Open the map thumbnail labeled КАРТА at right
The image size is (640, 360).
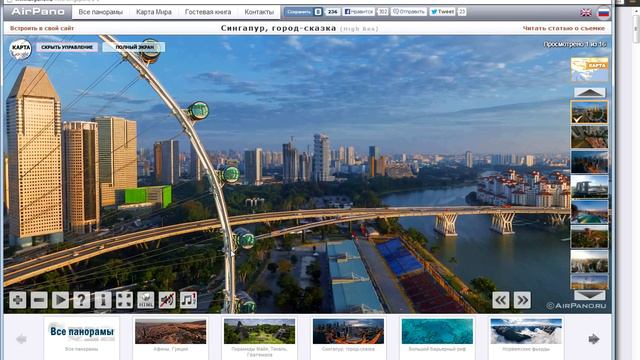pos(589,69)
